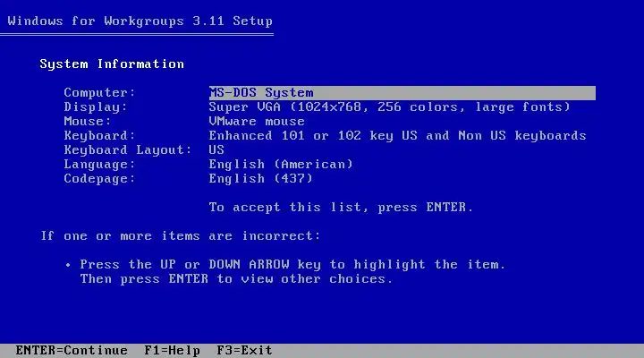644x358 pixels.
Task: Click the System Information heading
Action: [x=112, y=64]
